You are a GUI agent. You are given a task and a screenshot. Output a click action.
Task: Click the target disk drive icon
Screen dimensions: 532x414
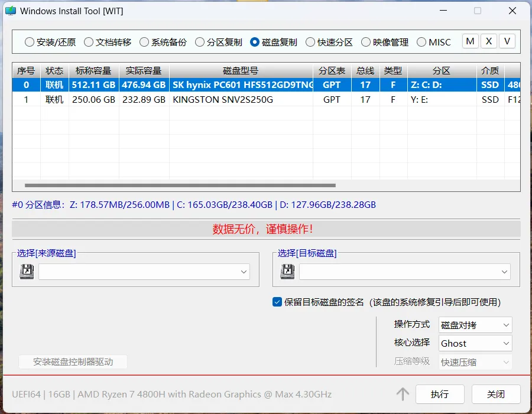[287, 272]
